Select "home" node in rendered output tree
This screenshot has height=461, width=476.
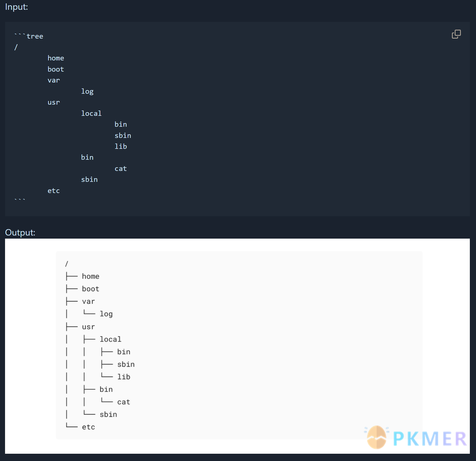[x=91, y=276]
